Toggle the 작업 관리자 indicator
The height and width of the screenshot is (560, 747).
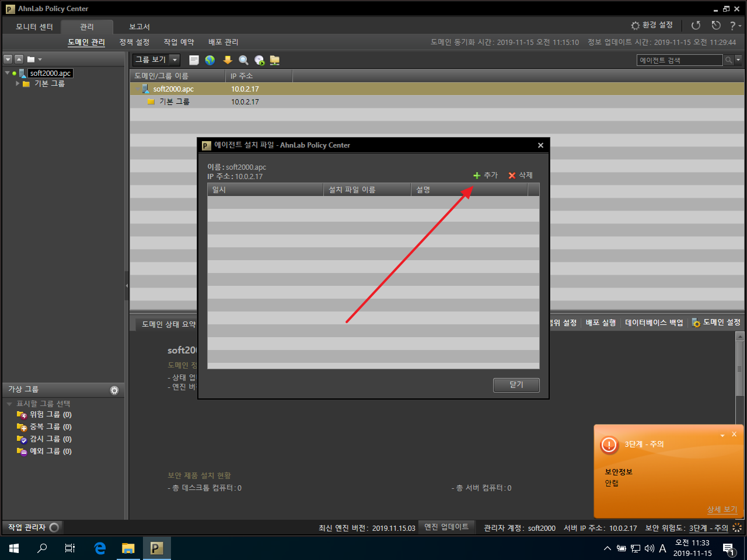click(x=54, y=527)
